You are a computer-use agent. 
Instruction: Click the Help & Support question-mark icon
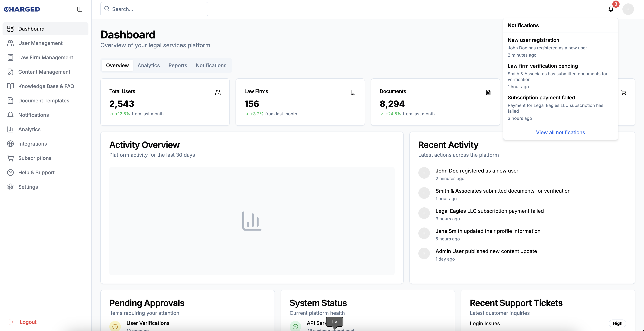(x=10, y=173)
